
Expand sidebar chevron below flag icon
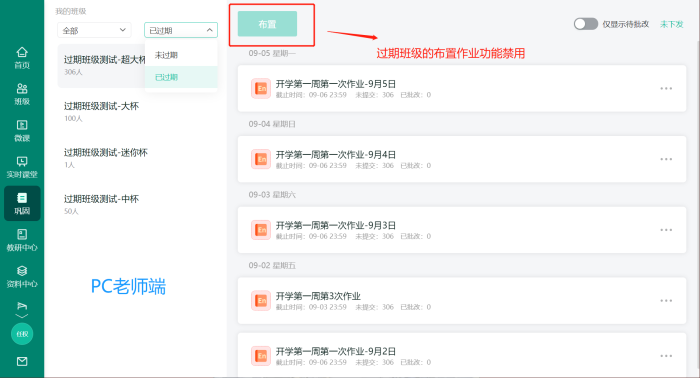pos(22,316)
